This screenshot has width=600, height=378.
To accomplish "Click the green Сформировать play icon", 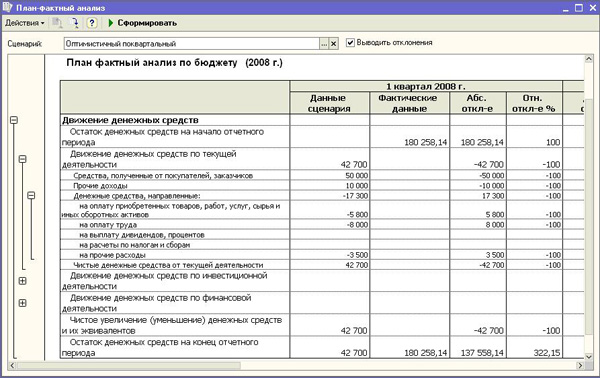I will click(x=111, y=23).
